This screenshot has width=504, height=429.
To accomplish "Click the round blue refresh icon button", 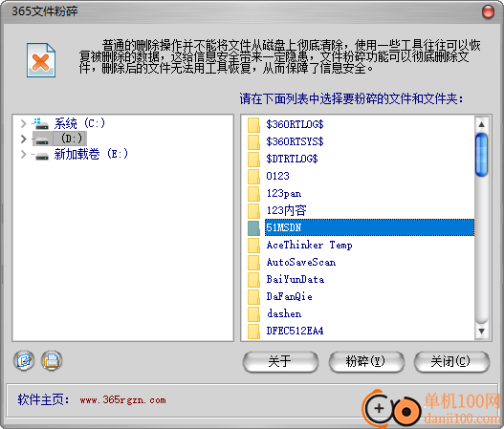I will click(x=24, y=360).
